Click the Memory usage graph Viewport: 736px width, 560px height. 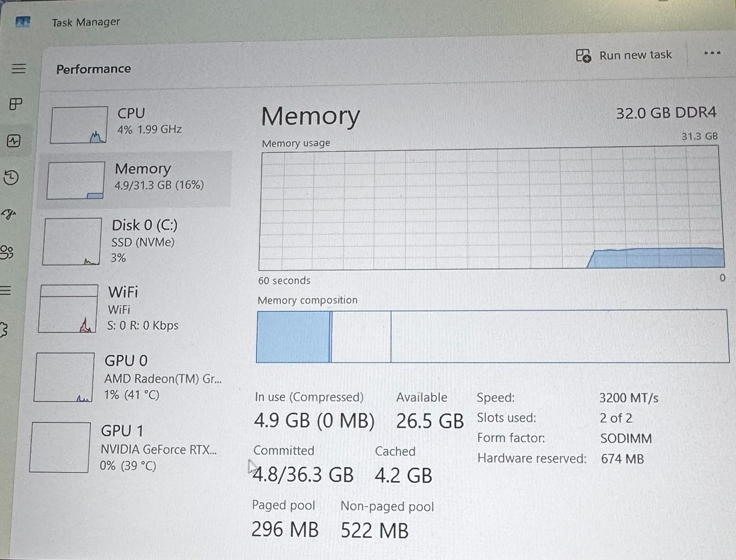pyautogui.click(x=492, y=208)
